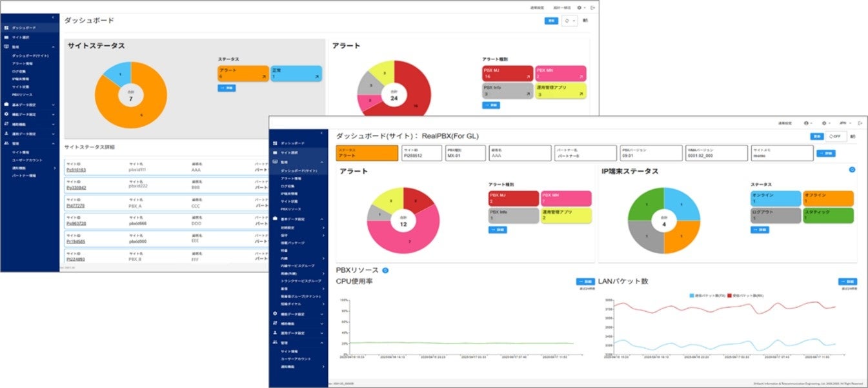Click the 詳細 button beside LANパケット数
Image resolution: width=868 pixels, height=388 pixels.
(847, 281)
